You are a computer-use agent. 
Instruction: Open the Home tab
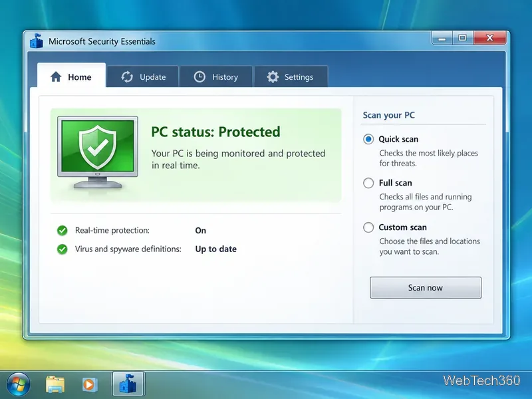[71, 75]
